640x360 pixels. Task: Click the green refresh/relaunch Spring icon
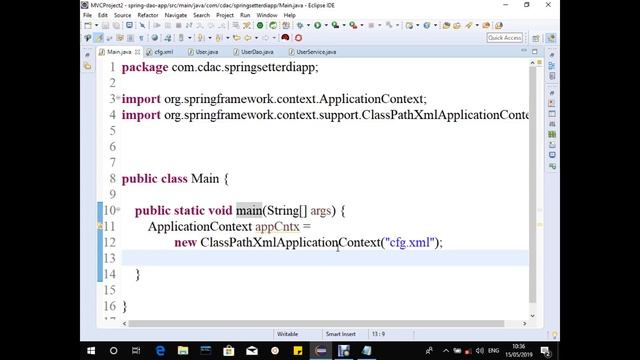[x=273, y=25]
